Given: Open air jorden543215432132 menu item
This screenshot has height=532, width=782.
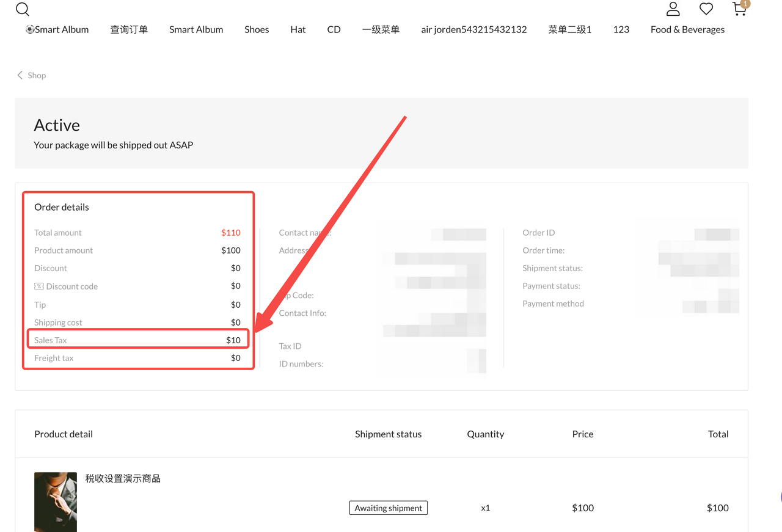Looking at the screenshot, I should [473, 29].
